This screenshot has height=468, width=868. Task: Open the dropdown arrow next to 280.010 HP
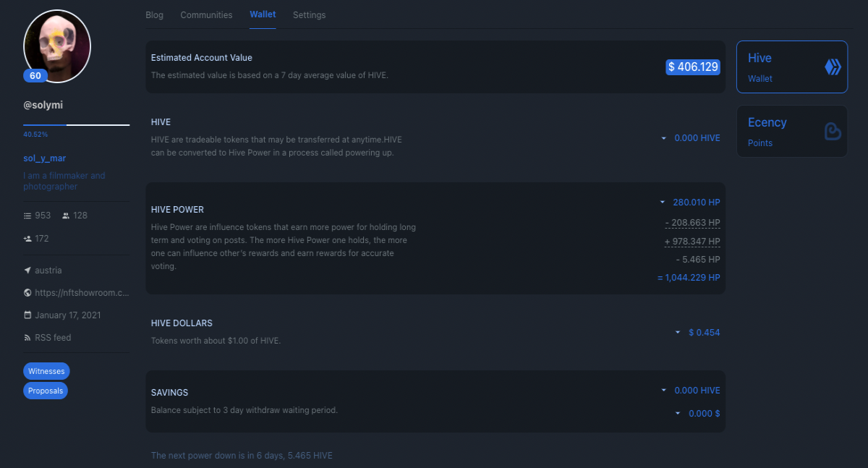coord(662,203)
